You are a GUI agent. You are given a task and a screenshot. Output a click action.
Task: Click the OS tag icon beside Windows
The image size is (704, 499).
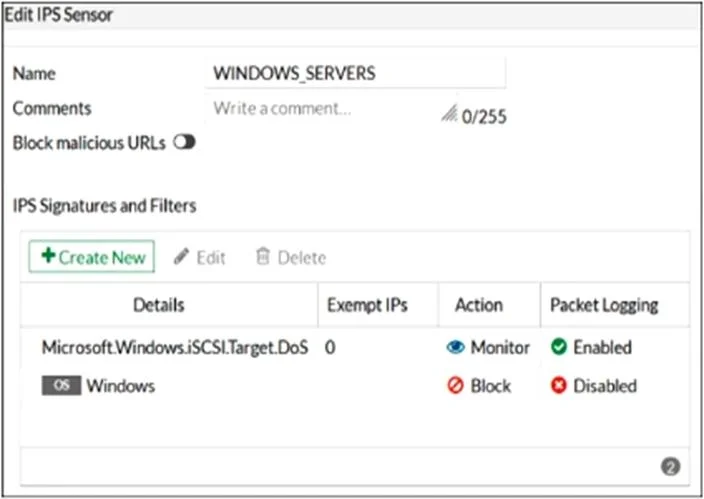(x=62, y=386)
